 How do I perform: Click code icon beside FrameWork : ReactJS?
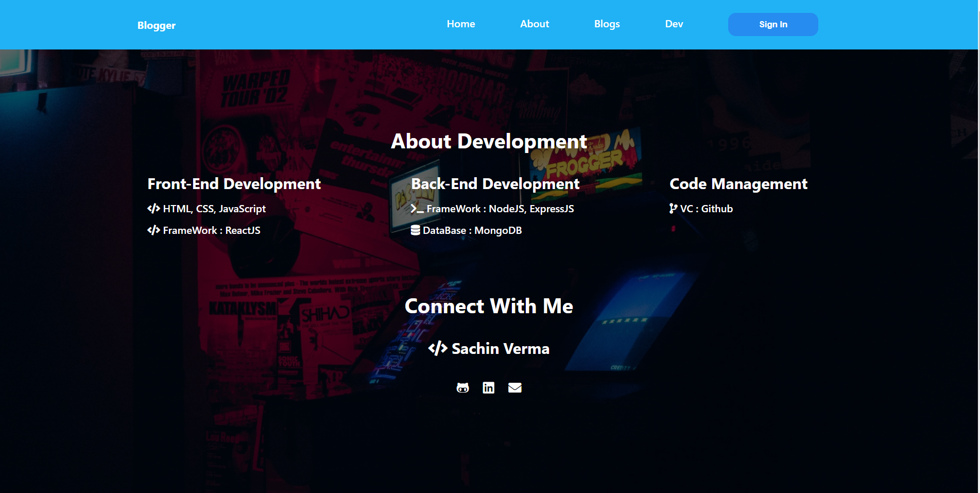[x=153, y=230]
